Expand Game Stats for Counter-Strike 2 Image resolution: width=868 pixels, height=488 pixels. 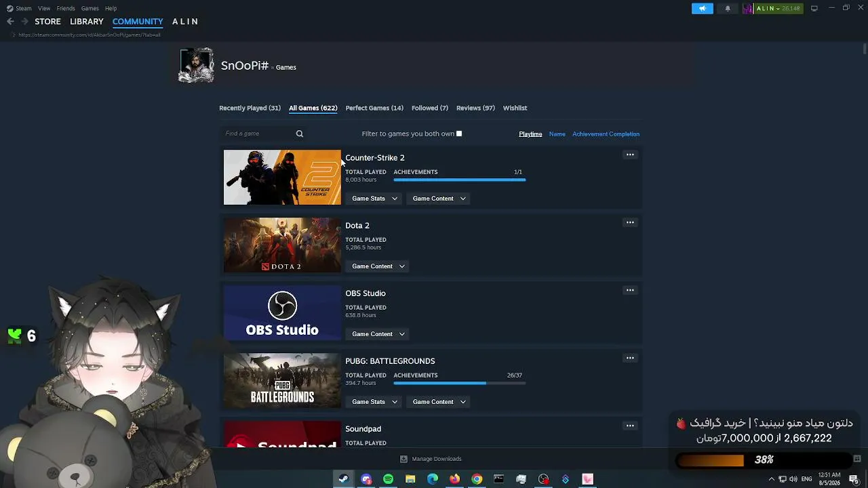(374, 199)
